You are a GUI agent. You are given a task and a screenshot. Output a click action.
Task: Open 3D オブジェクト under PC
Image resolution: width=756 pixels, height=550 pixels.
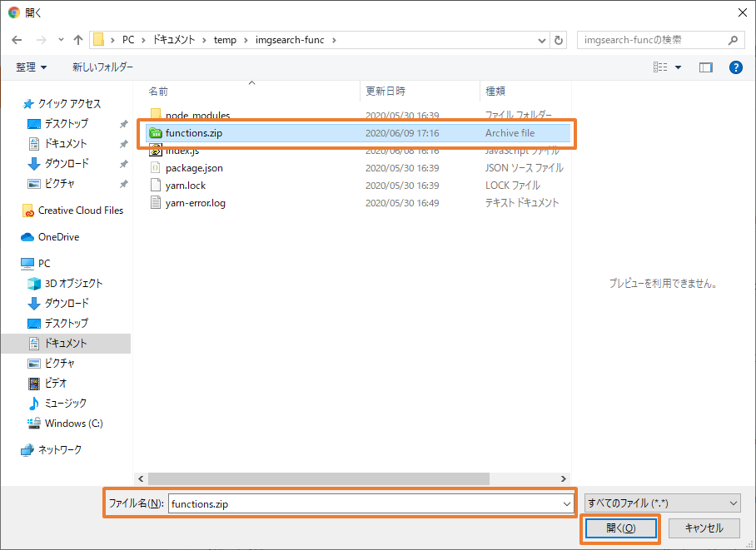click(74, 284)
